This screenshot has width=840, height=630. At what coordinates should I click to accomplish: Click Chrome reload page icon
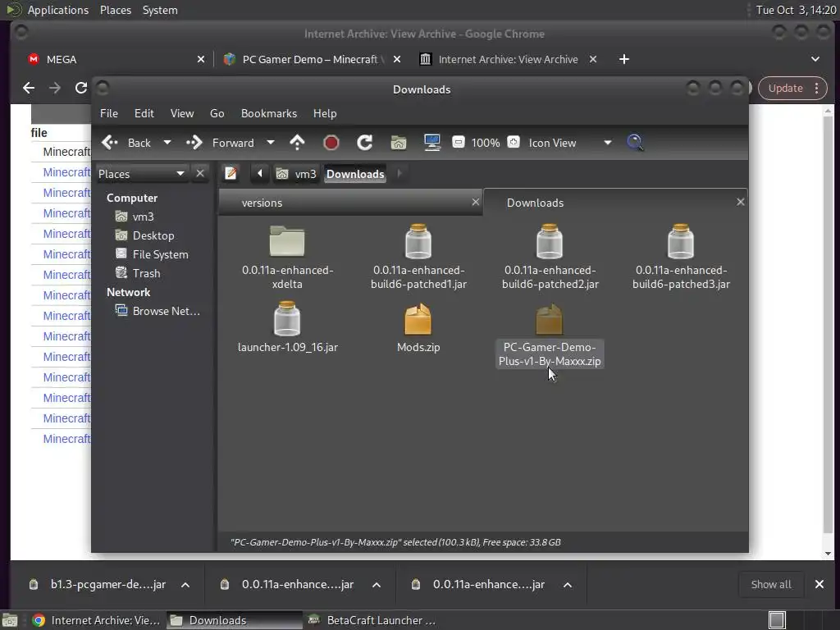[81, 88]
